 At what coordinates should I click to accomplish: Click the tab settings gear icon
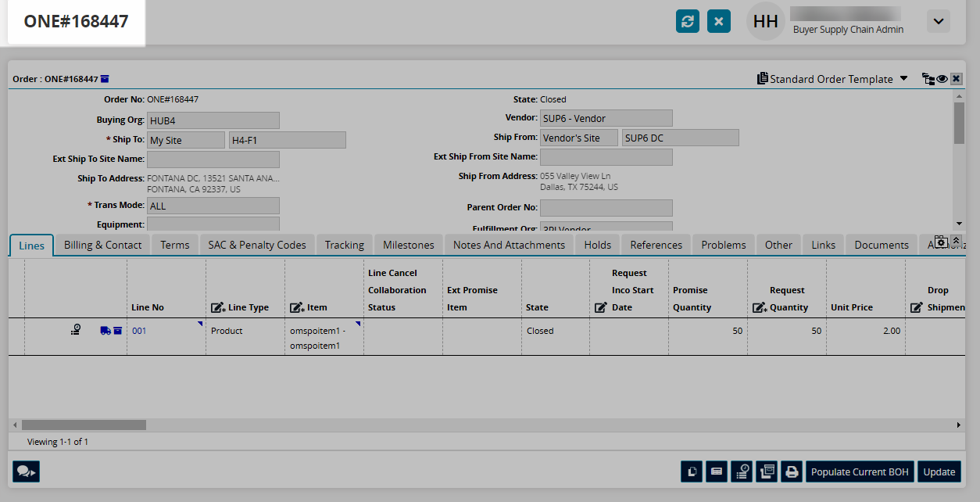click(941, 242)
